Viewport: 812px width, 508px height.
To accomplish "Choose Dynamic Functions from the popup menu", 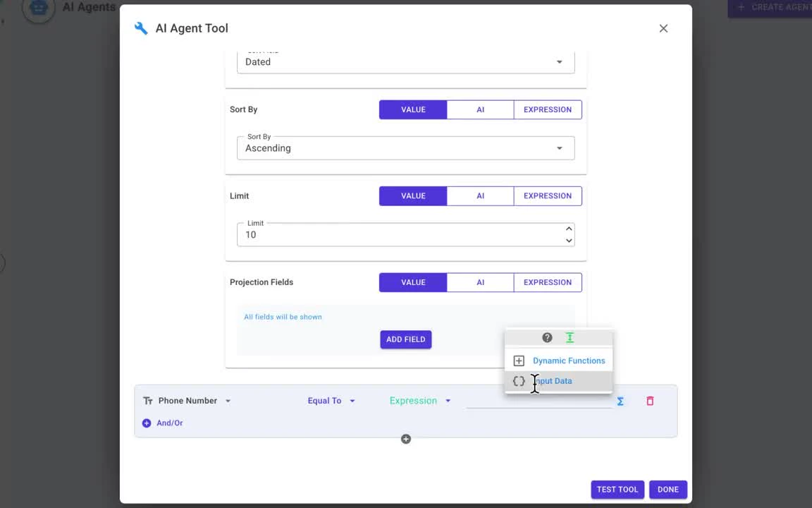I will click(x=558, y=361).
